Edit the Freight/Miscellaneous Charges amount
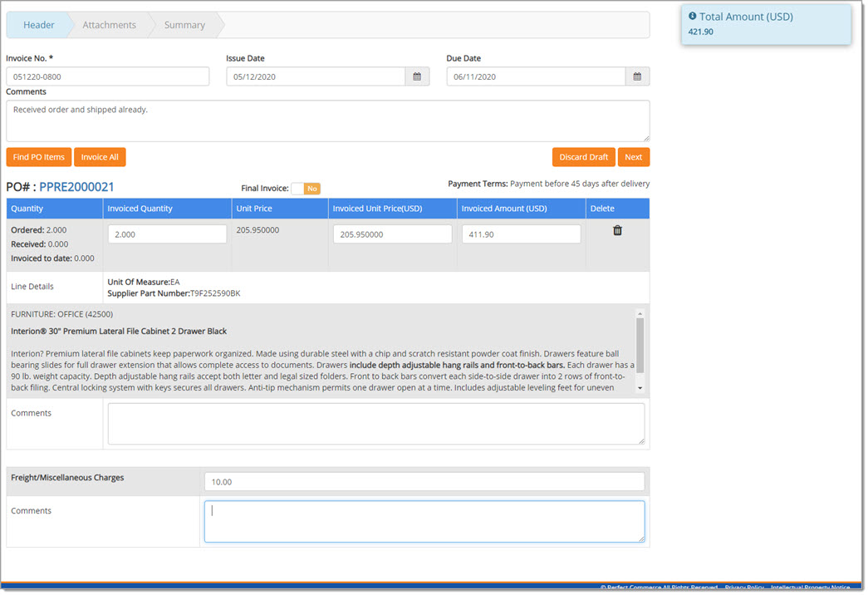Viewport: 868px width, 595px height. (x=424, y=481)
